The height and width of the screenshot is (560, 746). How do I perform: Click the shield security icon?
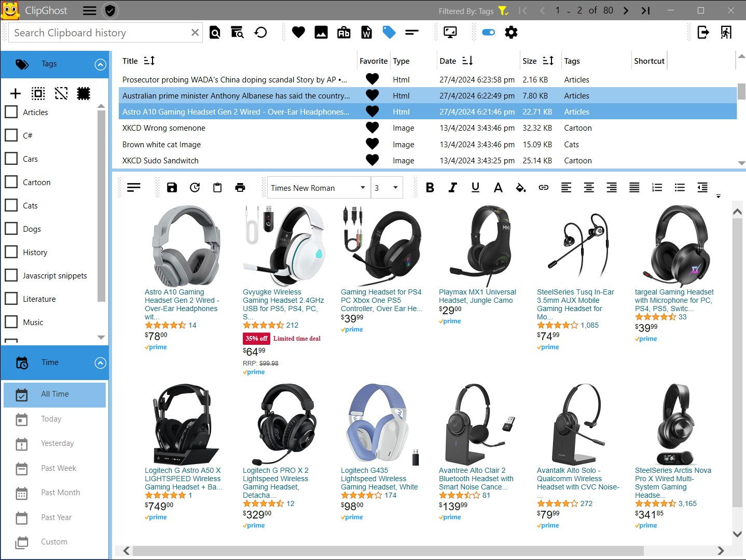point(110,10)
